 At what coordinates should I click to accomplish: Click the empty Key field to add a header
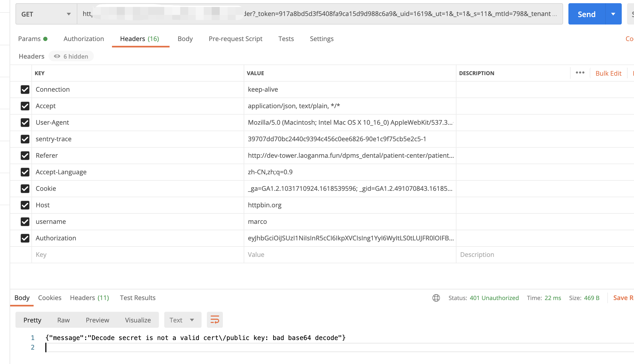click(x=107, y=254)
